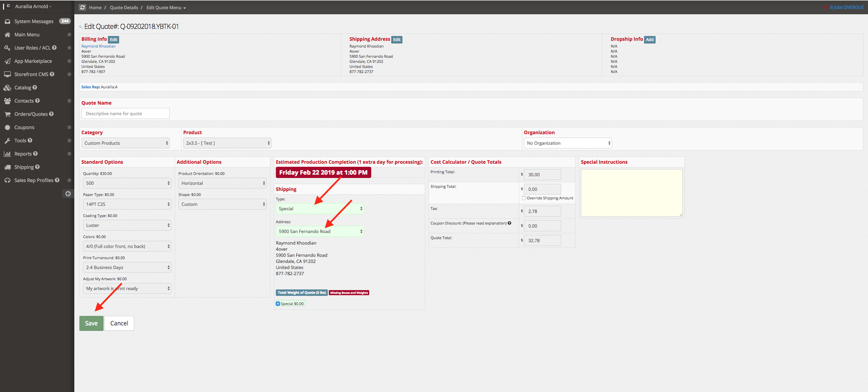
Task: Click the green Save button
Action: (91, 323)
